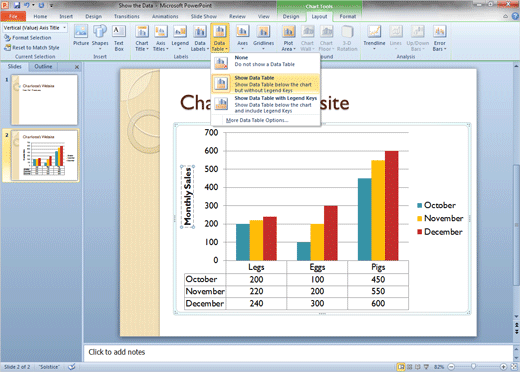
Task: Open Chart Tools Design tab
Action: coord(291,16)
